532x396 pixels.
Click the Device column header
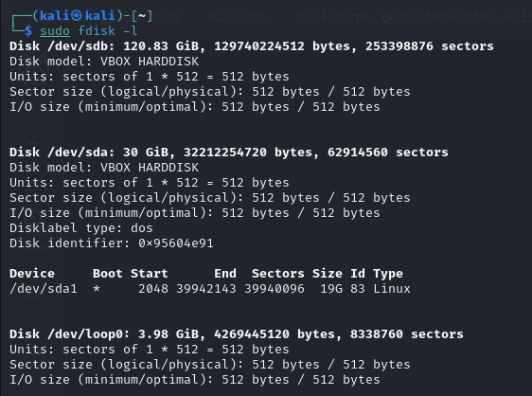32,274
